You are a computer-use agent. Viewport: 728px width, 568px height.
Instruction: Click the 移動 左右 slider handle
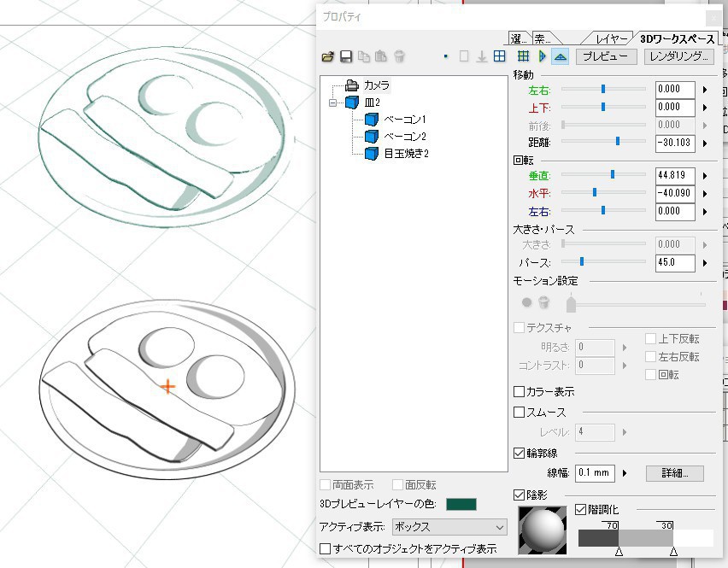[603, 89]
